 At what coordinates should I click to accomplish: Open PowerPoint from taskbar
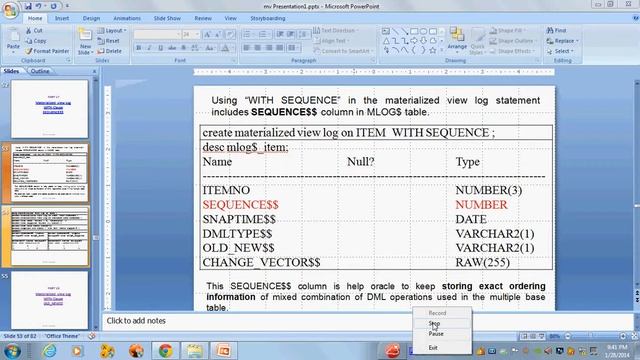(223, 351)
